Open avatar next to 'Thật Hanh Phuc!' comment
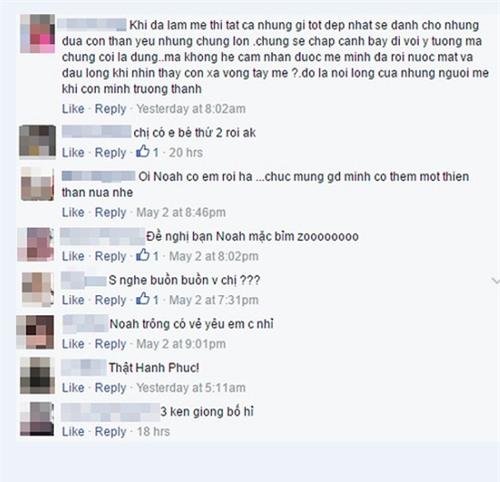 [x=37, y=376]
